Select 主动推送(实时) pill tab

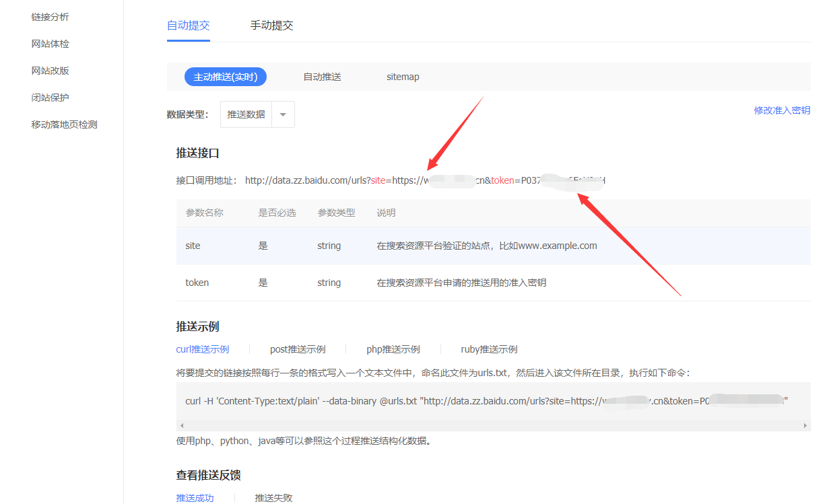coord(226,77)
